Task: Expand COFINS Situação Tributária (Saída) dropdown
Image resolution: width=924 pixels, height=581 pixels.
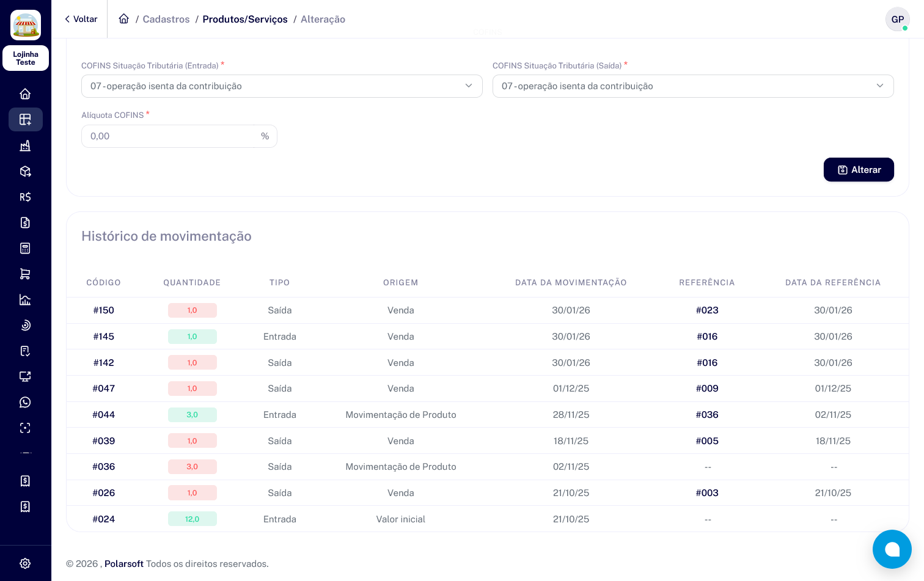Action: pos(692,86)
